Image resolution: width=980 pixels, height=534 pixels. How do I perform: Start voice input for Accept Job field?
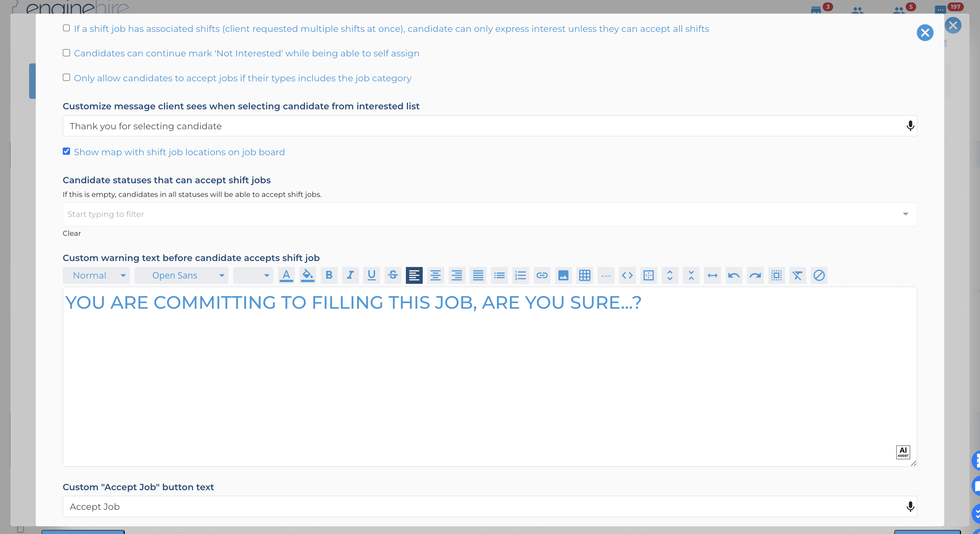pos(910,507)
